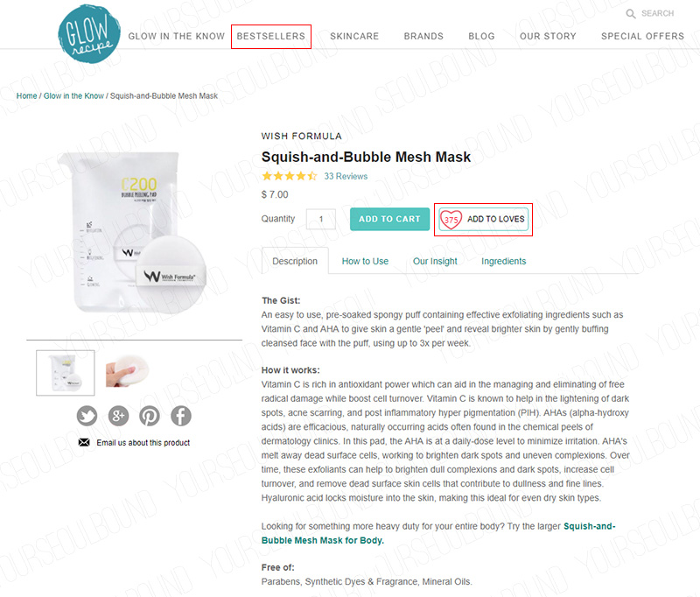Share product on Twitter
The width and height of the screenshot is (700, 597).
(87, 416)
